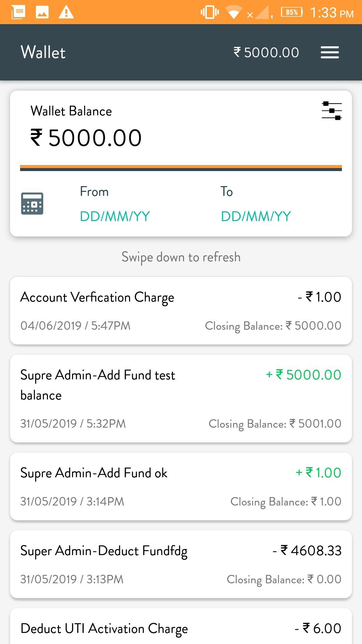This screenshot has width=362, height=644.
Task: Tap the warning triangle status icon
Action: [66, 12]
